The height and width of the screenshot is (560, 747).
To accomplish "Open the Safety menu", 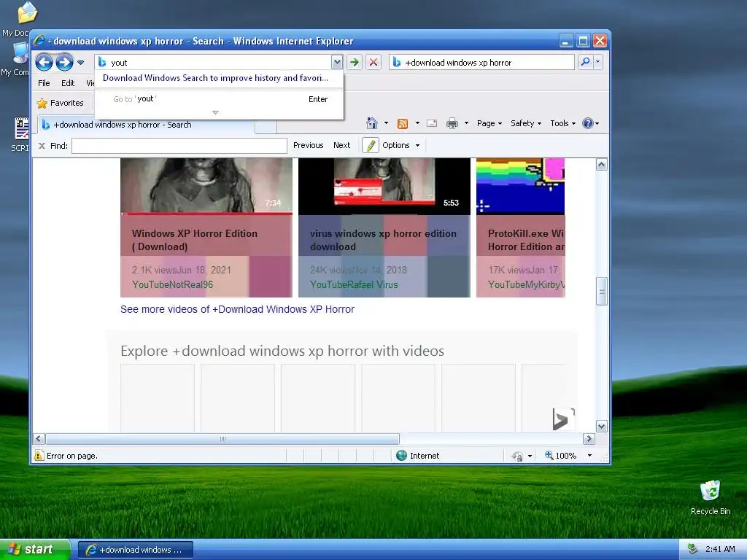I will tap(526, 123).
